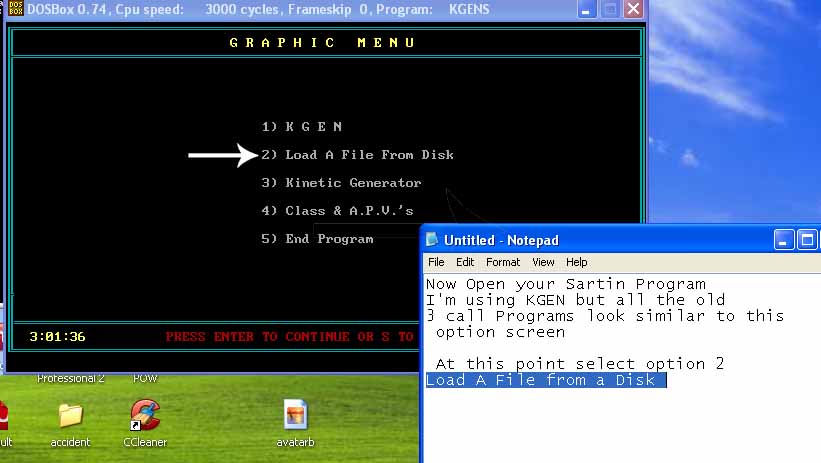Image resolution: width=821 pixels, height=463 pixels.
Task: Click the red PRESS ENTER TO CONTINUE text
Action: [290, 337]
